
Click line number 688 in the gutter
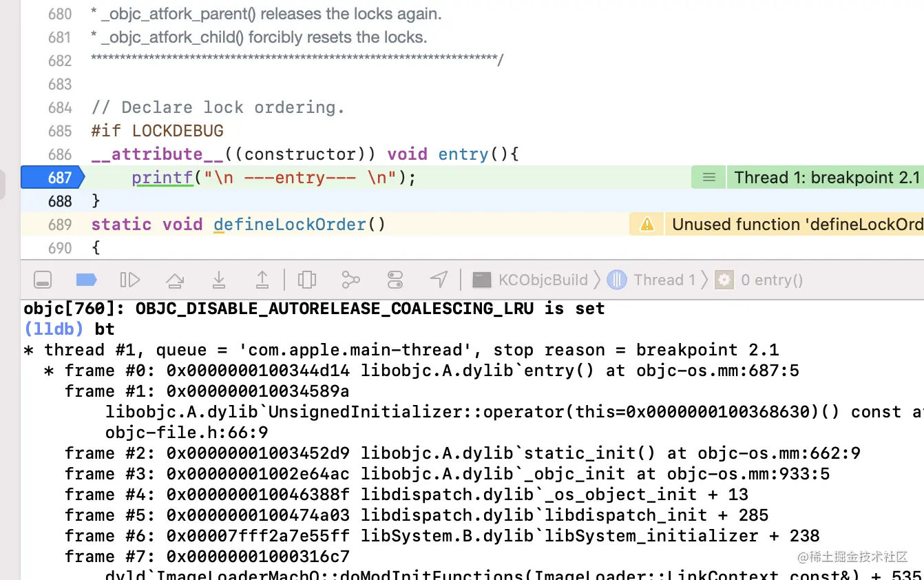pos(60,201)
